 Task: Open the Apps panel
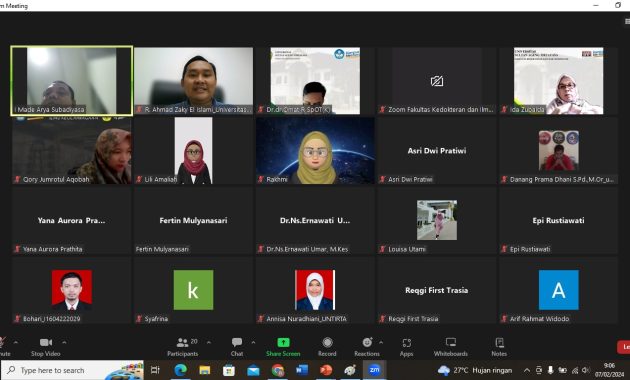[x=406, y=347]
